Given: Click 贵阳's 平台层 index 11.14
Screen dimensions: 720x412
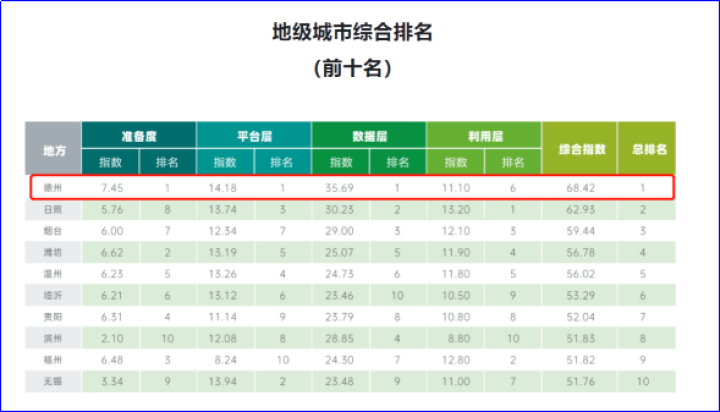Looking at the screenshot, I should [223, 317].
